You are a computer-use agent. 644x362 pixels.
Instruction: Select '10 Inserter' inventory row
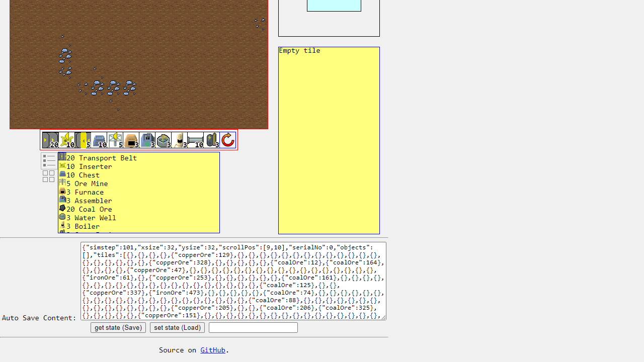(x=138, y=166)
